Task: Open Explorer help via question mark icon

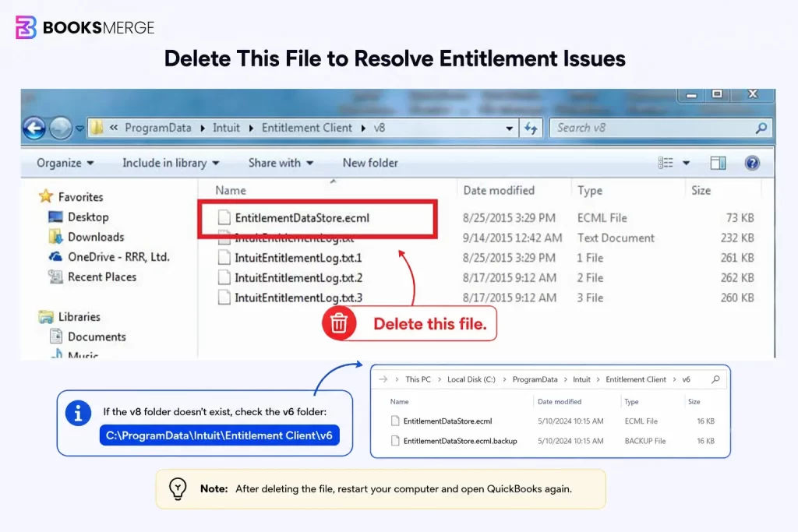Action: pyautogui.click(x=752, y=163)
